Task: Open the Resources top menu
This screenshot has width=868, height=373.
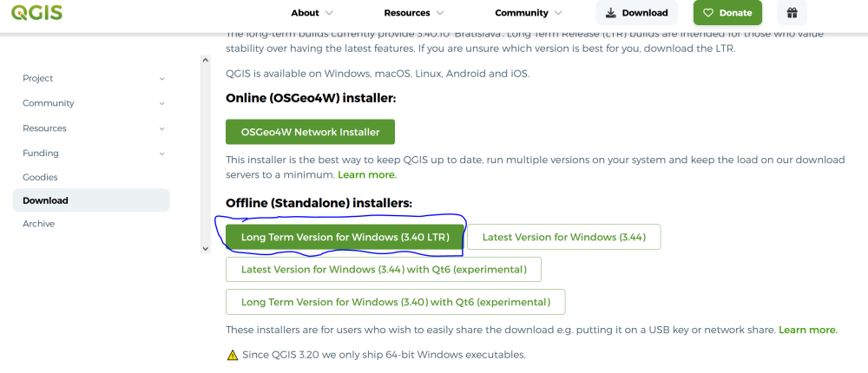Action: pos(413,13)
